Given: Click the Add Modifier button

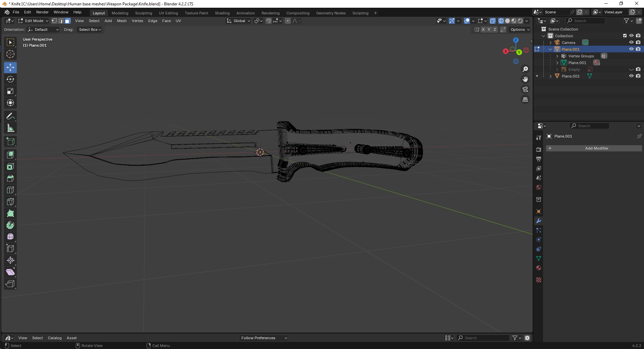Looking at the screenshot, I should coord(594,148).
